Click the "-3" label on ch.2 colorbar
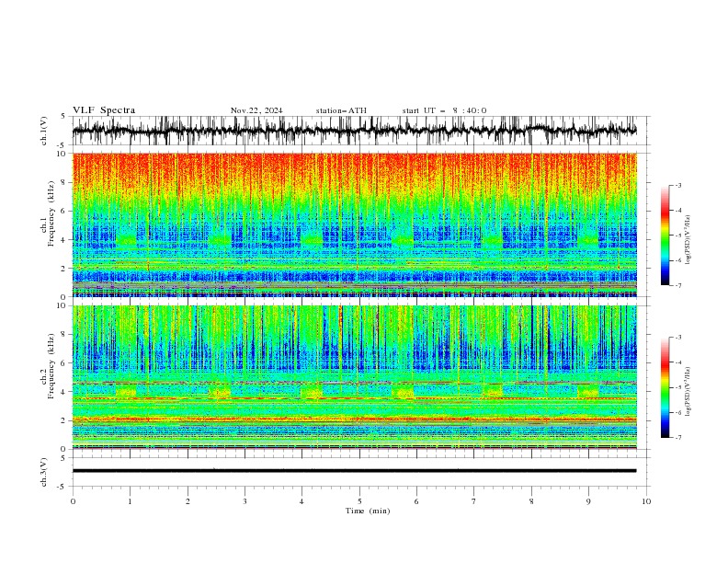This screenshot has width=728, height=563. tap(677, 338)
